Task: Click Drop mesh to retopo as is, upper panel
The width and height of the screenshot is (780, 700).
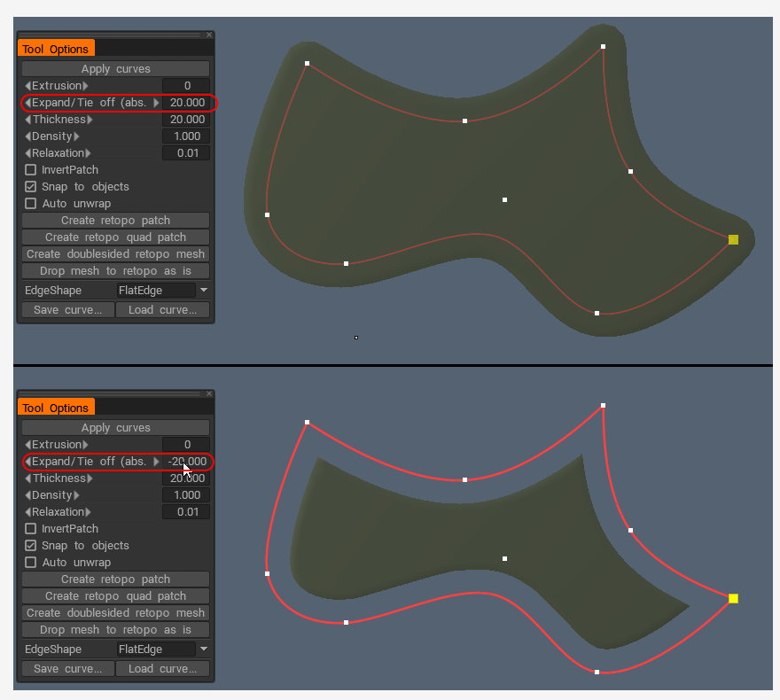Action: point(115,271)
